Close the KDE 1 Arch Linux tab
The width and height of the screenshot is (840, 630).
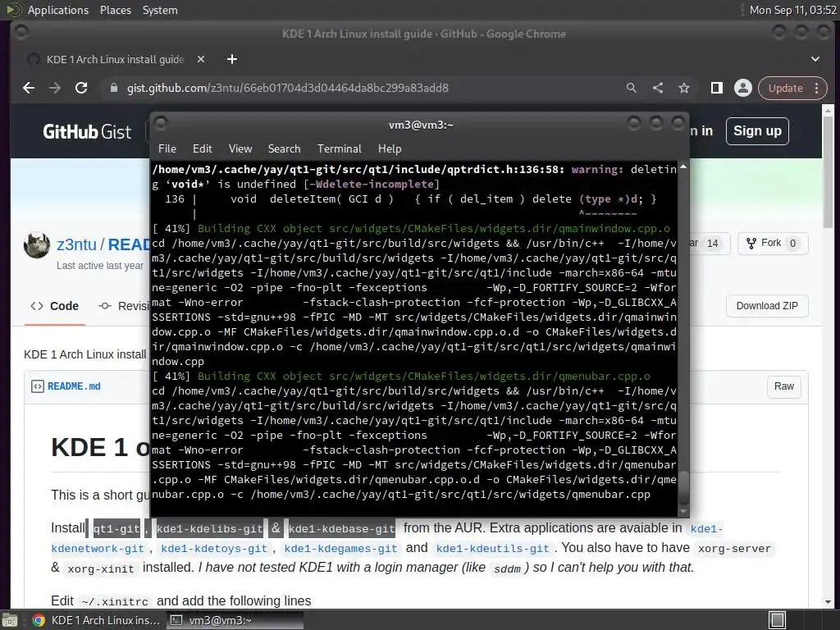(x=201, y=59)
